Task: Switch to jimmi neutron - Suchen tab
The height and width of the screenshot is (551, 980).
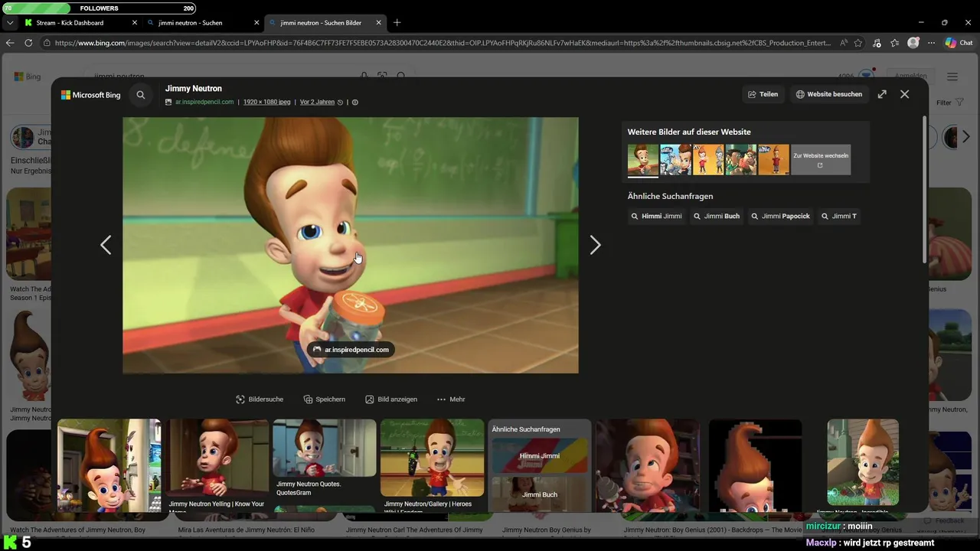Action: coord(203,23)
